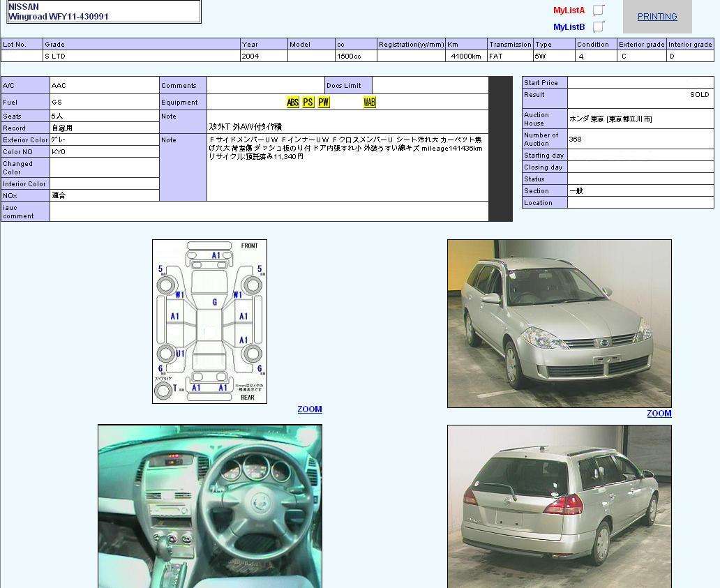
Task: Click the 'NISSAN' make heading
Action: tap(24, 7)
